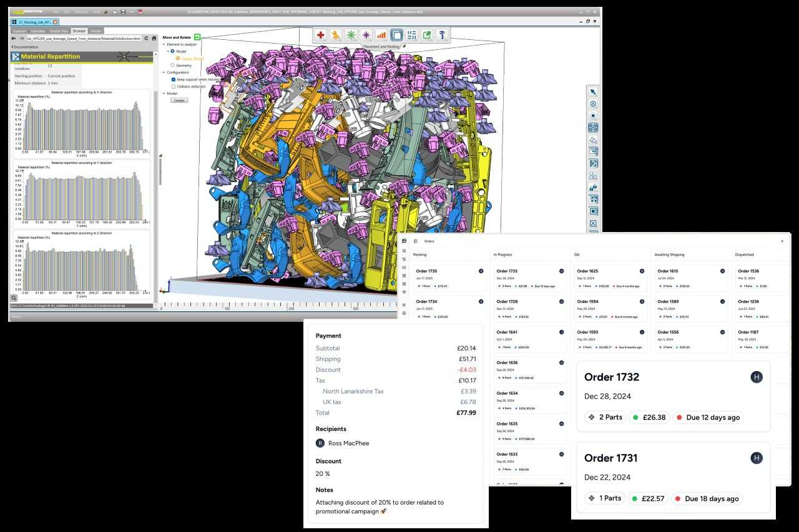Select the Geometry radio button
This screenshot has height=532, width=799.
(173, 65)
